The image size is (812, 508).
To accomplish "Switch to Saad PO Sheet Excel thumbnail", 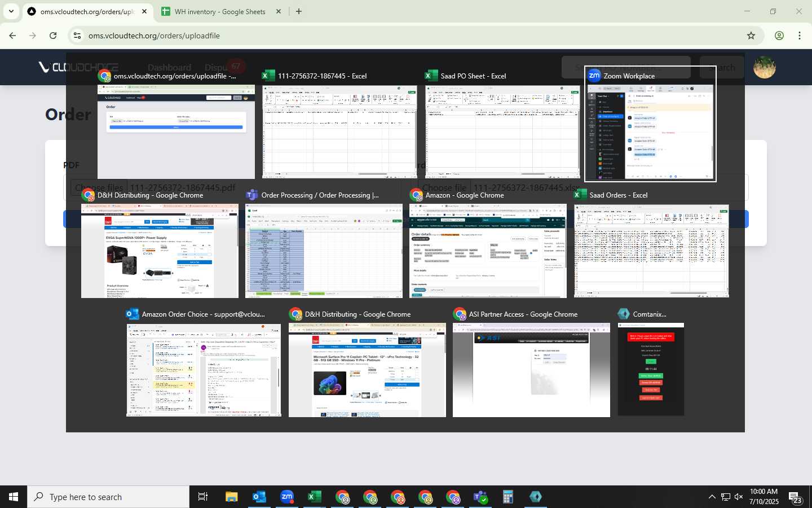I will 502,132.
